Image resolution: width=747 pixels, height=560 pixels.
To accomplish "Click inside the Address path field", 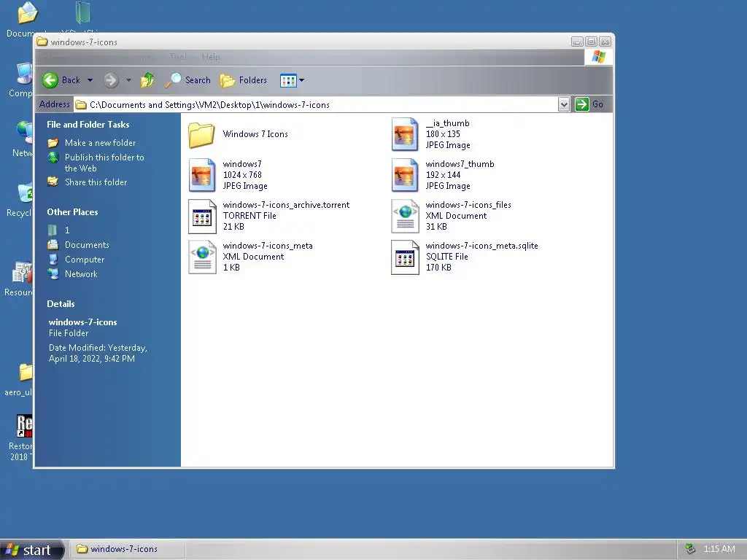I will [x=316, y=104].
